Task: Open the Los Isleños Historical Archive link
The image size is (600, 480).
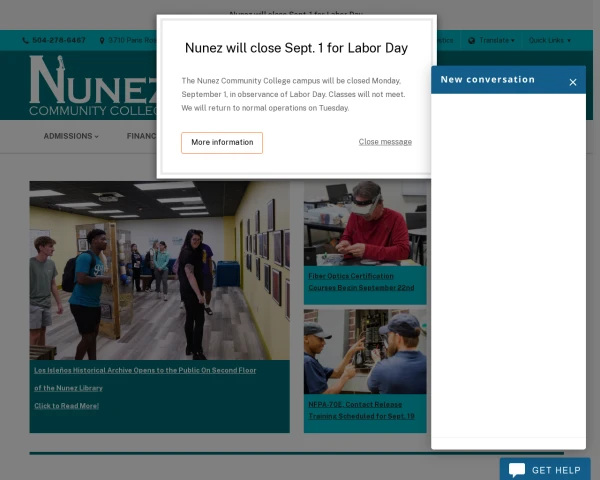Action: pyautogui.click(x=145, y=370)
